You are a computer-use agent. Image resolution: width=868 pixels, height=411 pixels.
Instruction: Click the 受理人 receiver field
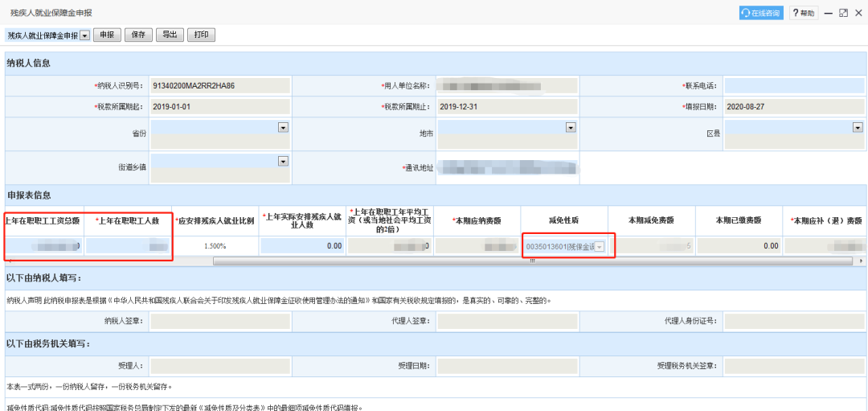(219, 366)
